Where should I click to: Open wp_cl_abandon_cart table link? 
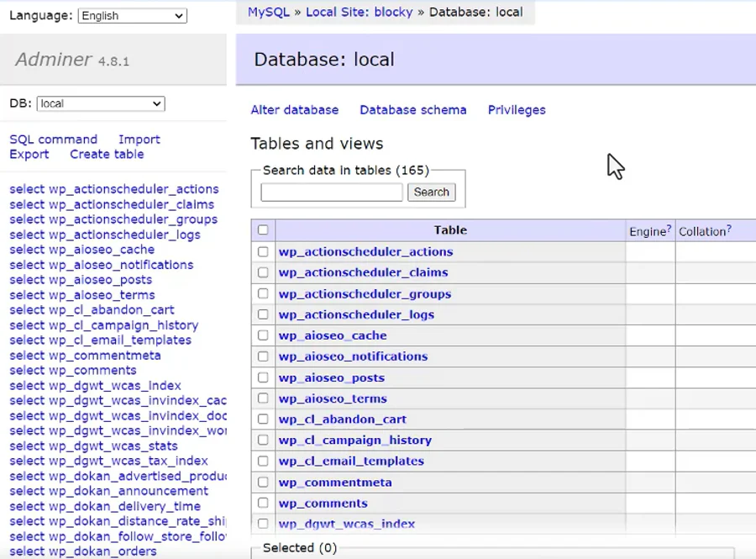(x=343, y=419)
